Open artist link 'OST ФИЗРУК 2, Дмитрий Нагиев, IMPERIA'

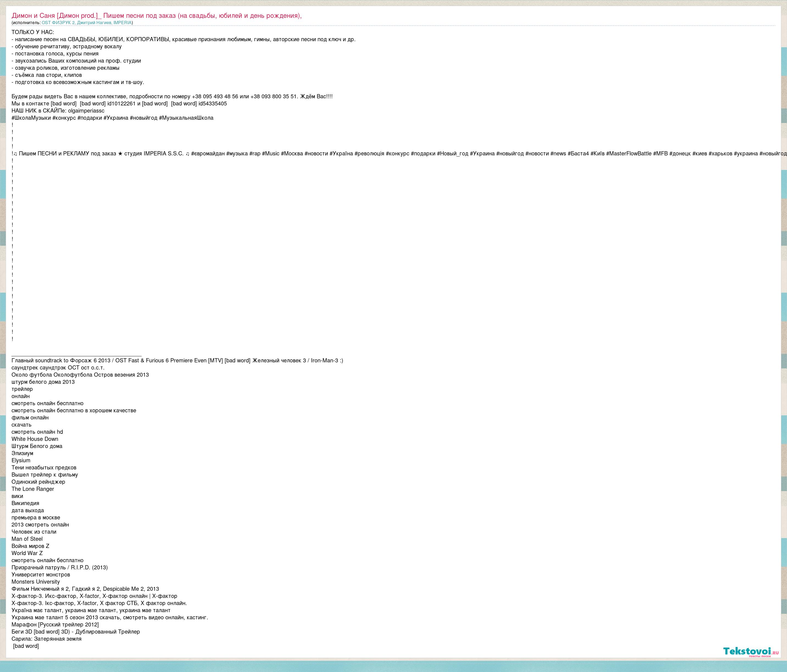(x=87, y=23)
